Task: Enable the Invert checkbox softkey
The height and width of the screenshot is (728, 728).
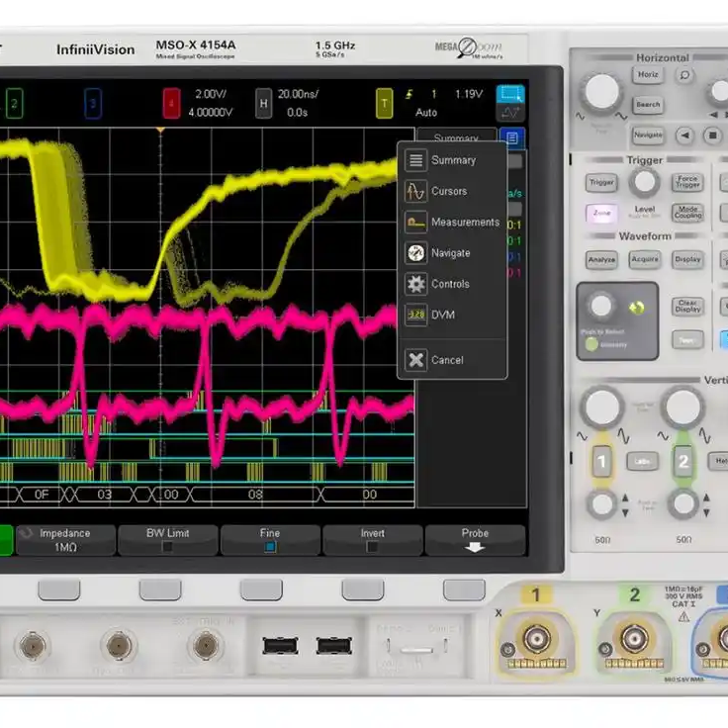Action: [372, 540]
